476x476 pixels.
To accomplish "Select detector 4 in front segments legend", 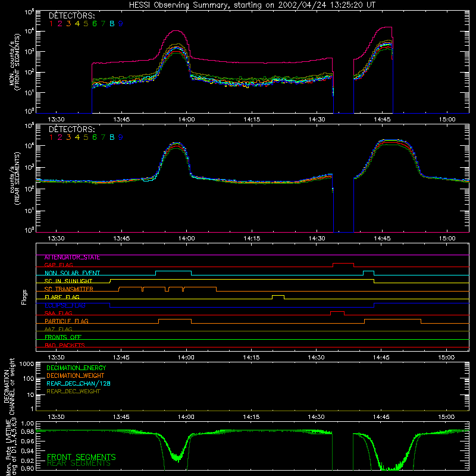I will point(77,24).
